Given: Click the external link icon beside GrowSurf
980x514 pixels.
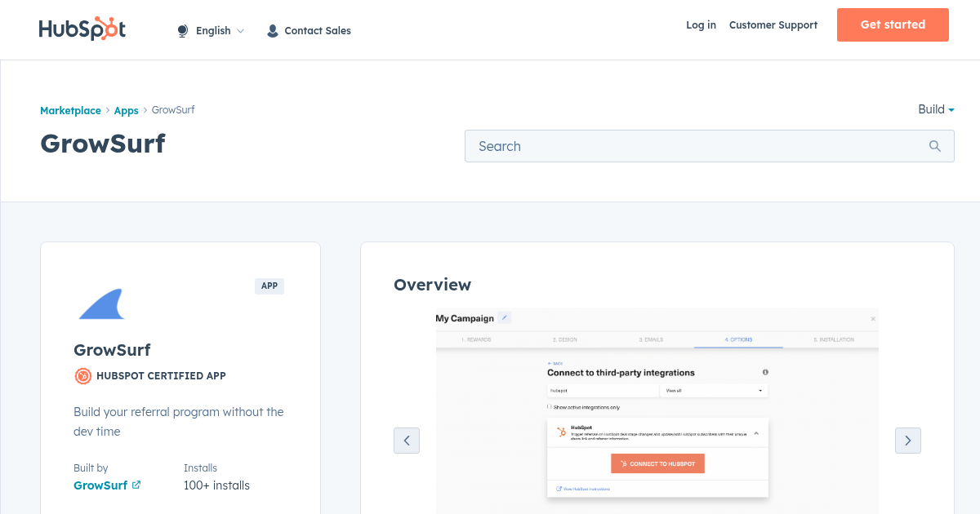Looking at the screenshot, I should click(x=136, y=485).
